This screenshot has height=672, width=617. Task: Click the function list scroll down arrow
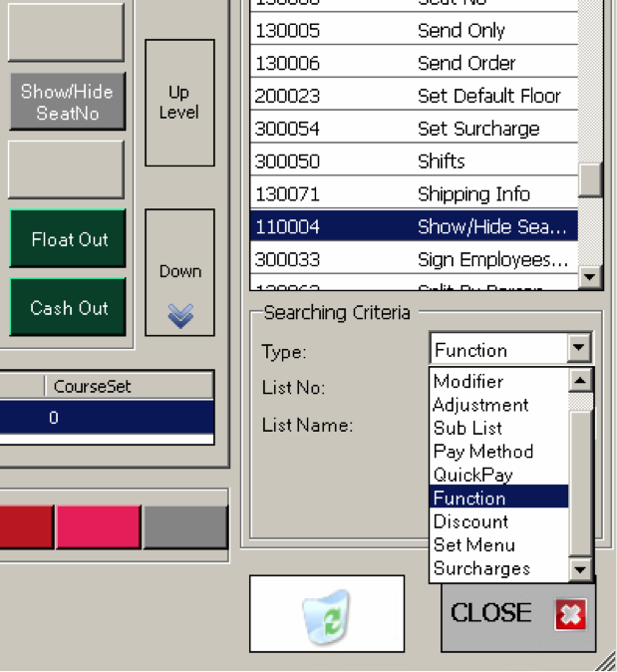(590, 278)
